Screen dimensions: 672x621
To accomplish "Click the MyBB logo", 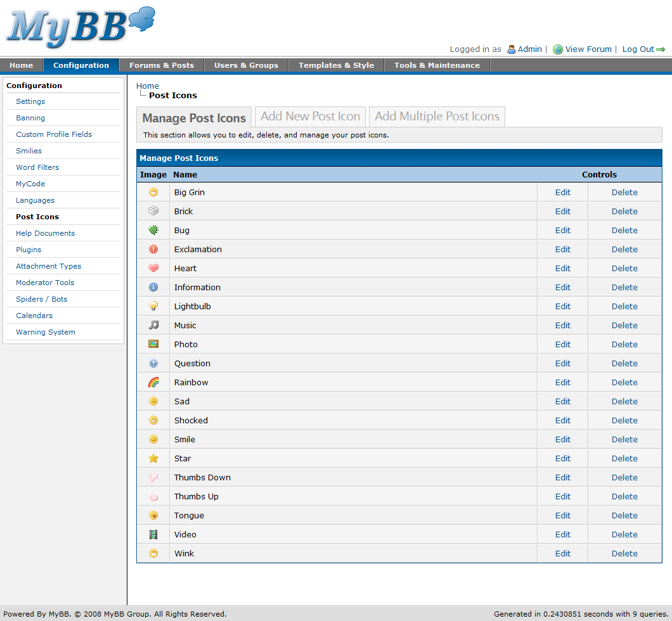I will [79, 27].
